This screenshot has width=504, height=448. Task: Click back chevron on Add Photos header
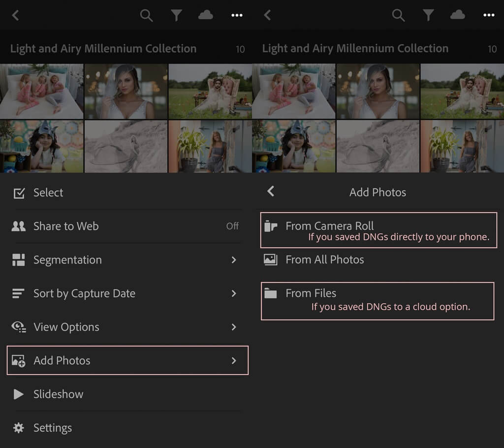tap(270, 192)
